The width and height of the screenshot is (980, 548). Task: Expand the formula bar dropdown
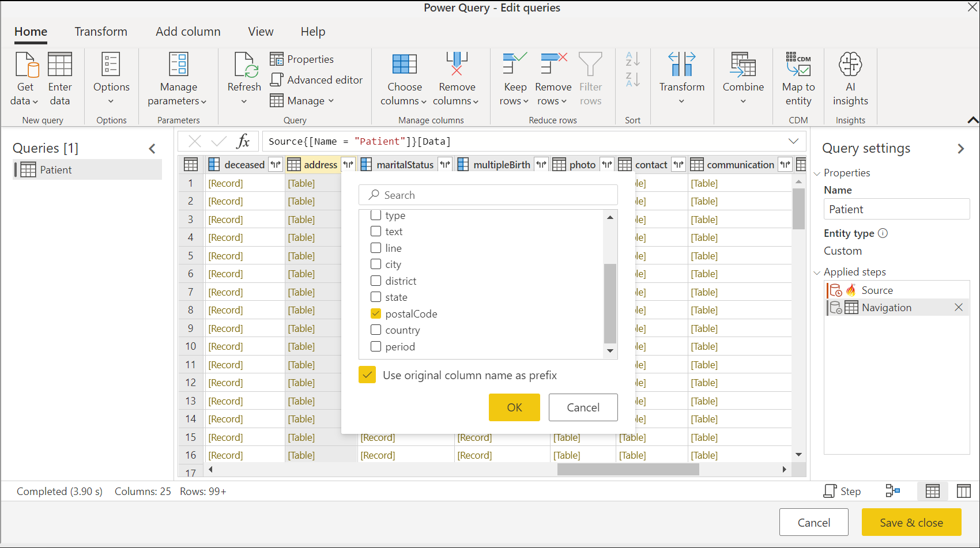793,141
